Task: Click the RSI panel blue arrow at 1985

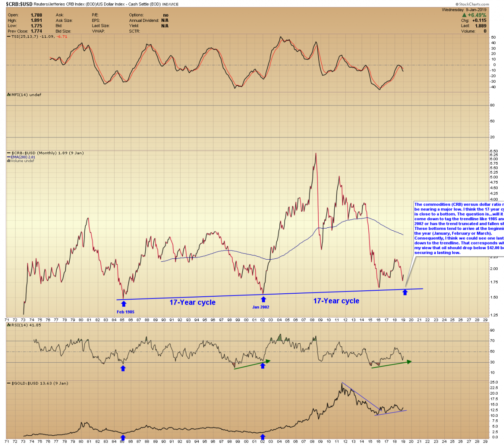Action: click(x=123, y=368)
